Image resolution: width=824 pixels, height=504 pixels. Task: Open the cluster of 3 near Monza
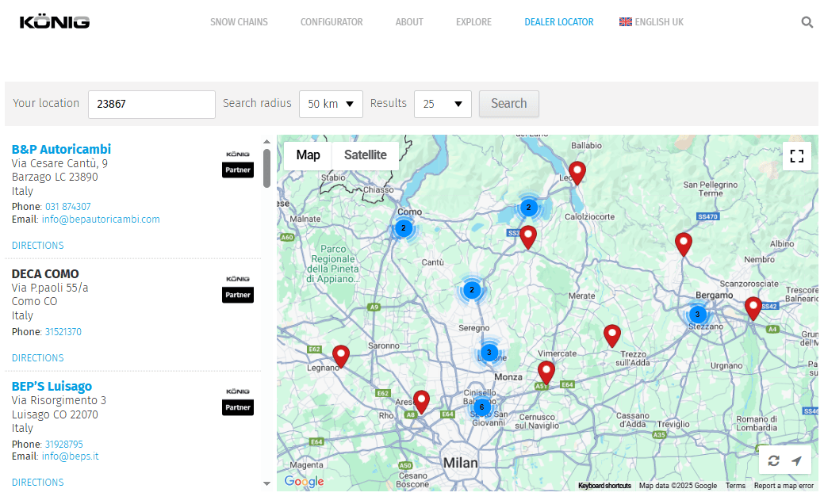click(x=489, y=353)
